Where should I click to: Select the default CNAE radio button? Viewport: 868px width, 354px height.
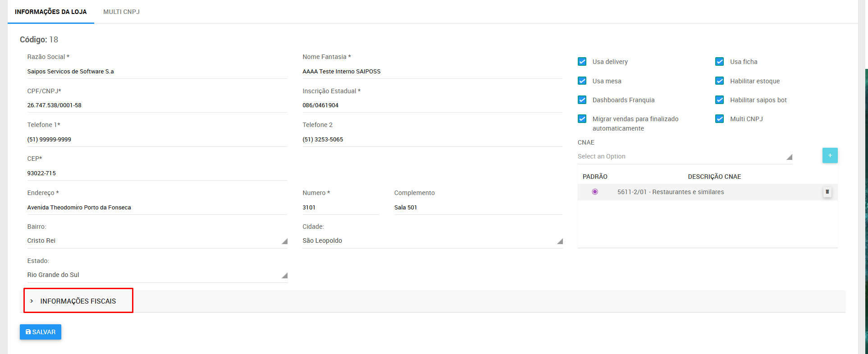tap(595, 192)
